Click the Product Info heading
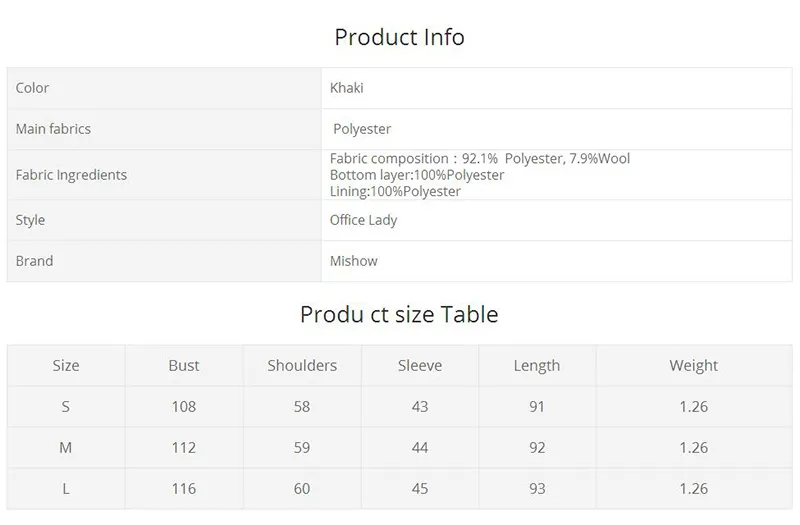This screenshot has width=800, height=525. 399,38
